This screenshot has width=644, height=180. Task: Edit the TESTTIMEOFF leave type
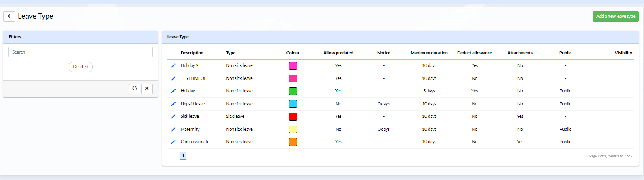(x=174, y=78)
